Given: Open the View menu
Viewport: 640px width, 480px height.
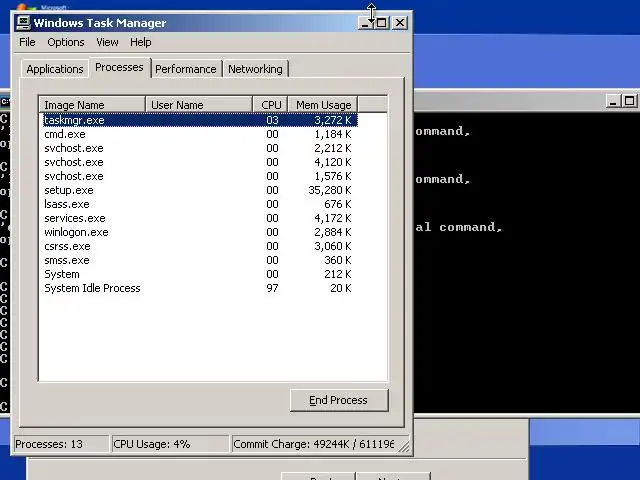Looking at the screenshot, I should (107, 42).
